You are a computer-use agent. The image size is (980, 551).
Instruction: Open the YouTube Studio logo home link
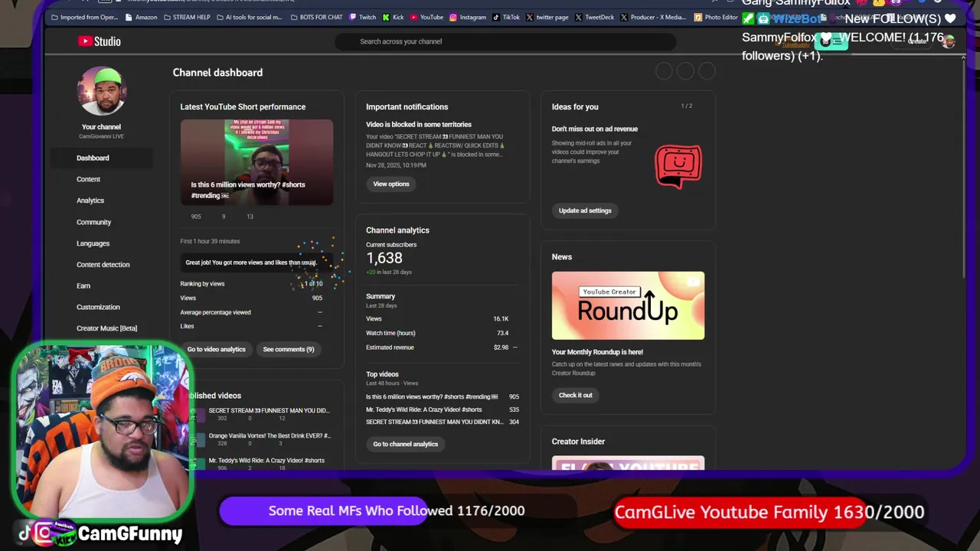(x=99, y=41)
